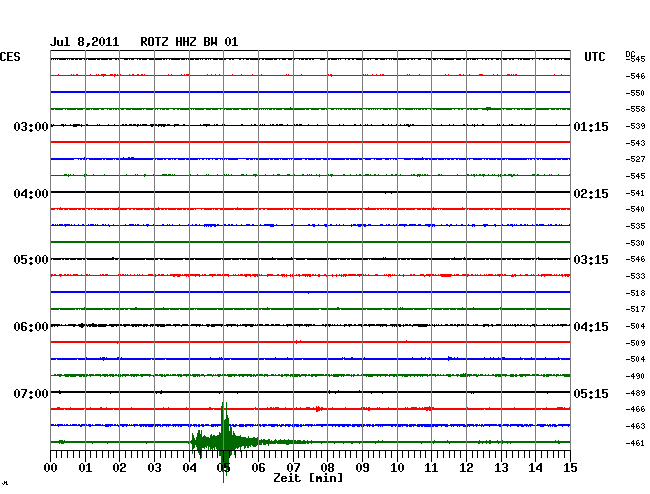Click the DC offset value -541
The image size is (650, 494).
635,193
